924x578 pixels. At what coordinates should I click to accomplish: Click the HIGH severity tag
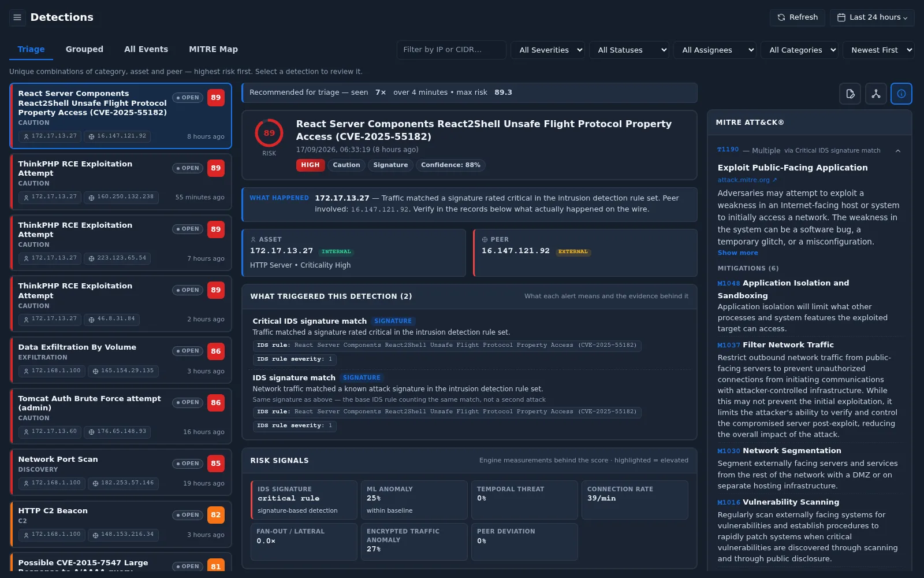coord(310,165)
